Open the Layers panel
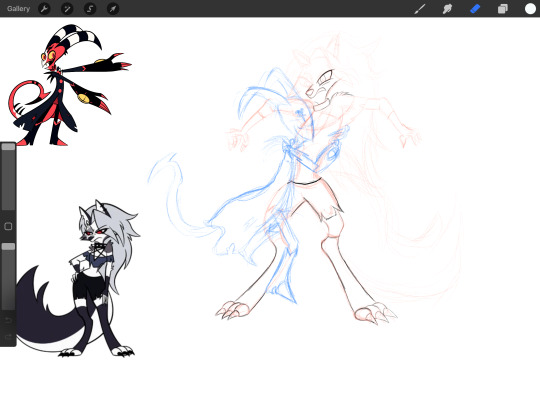The image size is (540, 405). pos(502,9)
